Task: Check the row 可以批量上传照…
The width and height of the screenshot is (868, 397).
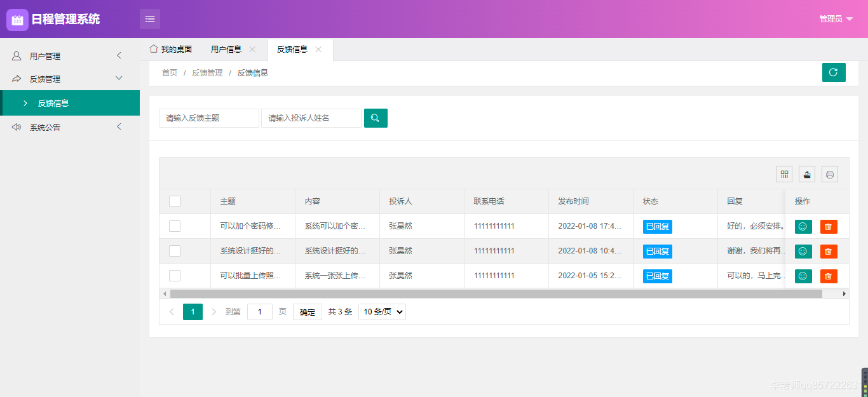Action: [x=175, y=276]
